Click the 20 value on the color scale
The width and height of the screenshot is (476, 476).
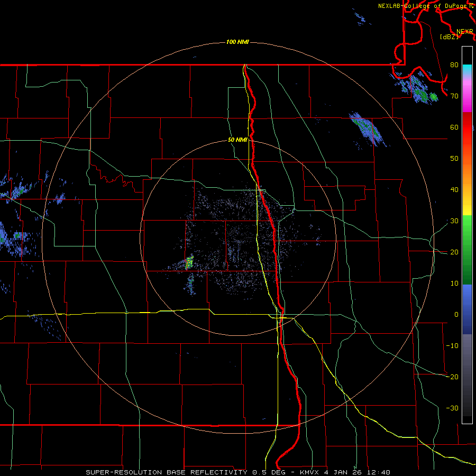click(454, 252)
